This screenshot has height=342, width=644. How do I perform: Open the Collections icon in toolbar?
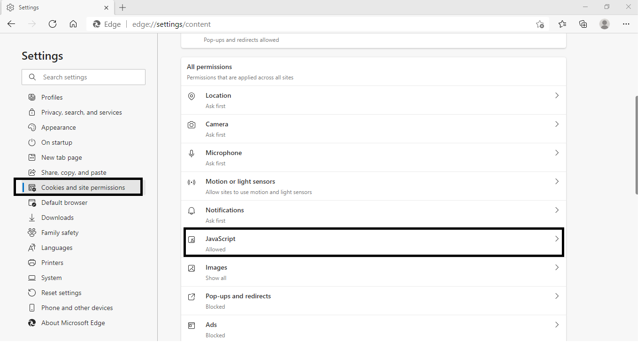coord(583,24)
